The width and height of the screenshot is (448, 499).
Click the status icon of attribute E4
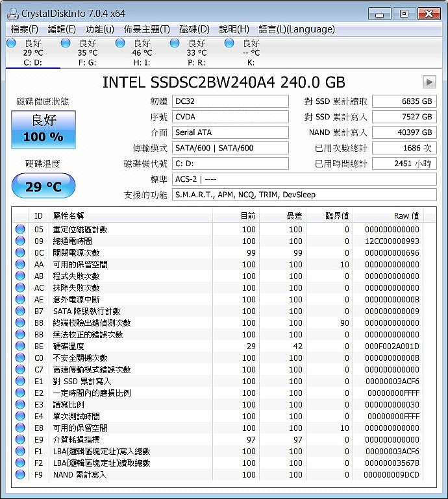pos(20,416)
